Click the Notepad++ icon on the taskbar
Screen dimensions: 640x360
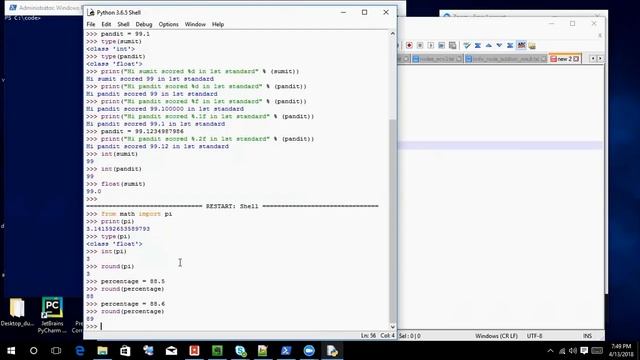point(263,351)
